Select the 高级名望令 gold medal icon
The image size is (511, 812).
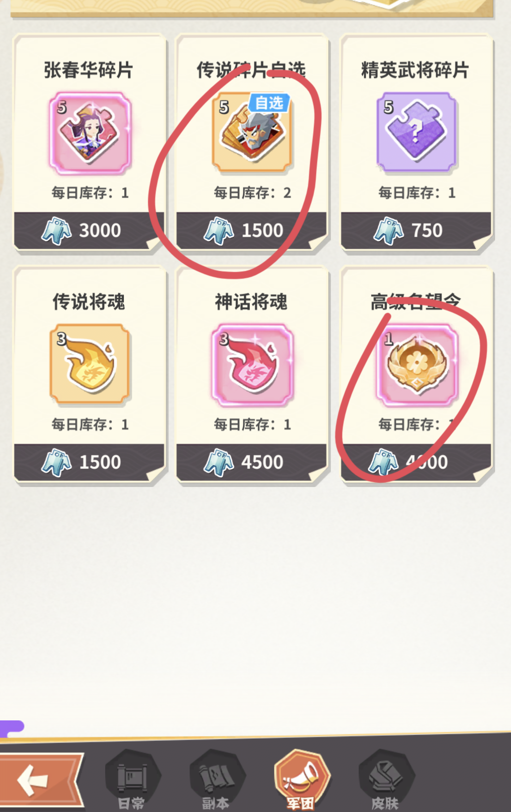pyautogui.click(x=417, y=365)
